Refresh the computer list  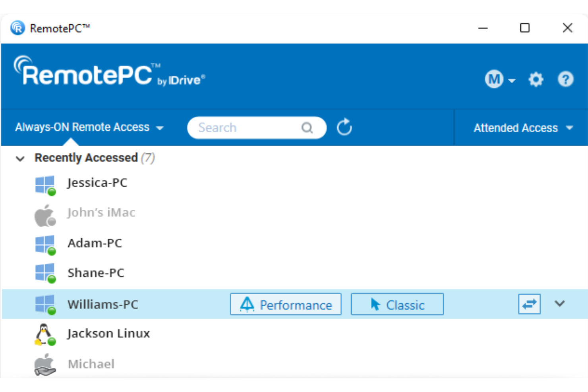[x=344, y=127]
